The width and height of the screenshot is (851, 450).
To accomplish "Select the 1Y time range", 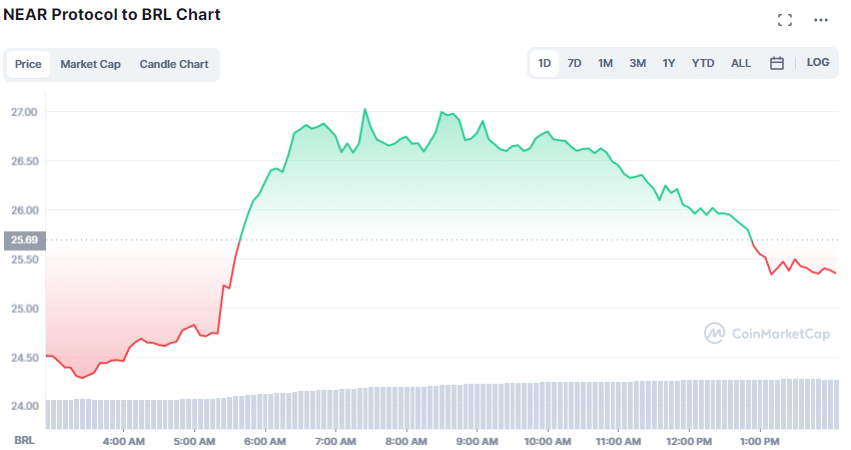I will point(669,63).
